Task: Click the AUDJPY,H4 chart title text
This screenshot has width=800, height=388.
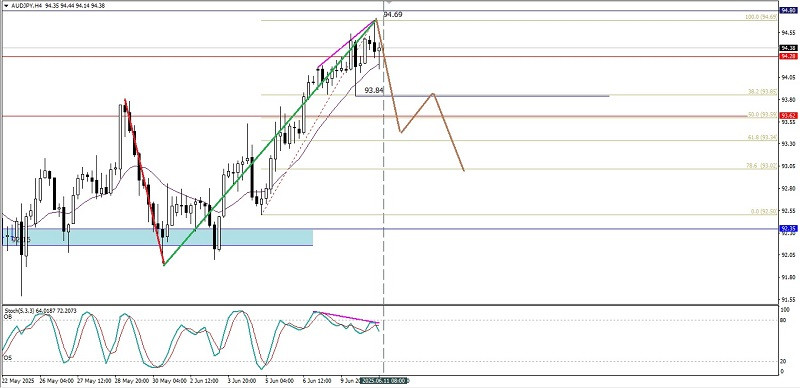Action: pyautogui.click(x=26, y=5)
